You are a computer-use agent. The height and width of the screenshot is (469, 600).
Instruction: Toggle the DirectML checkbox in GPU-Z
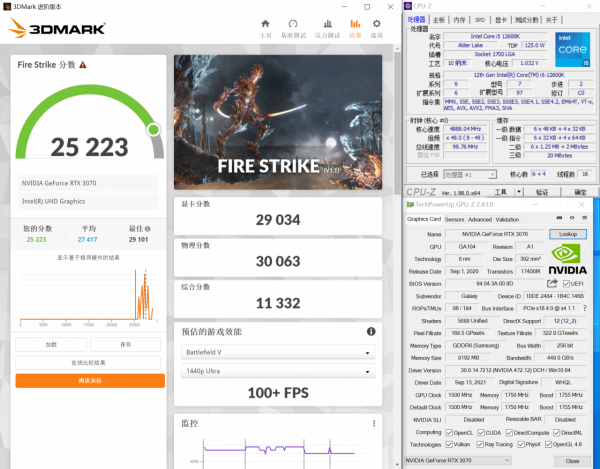coord(557,433)
